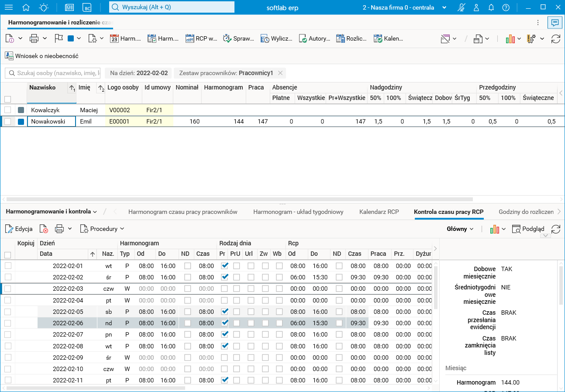The height and width of the screenshot is (392, 565).
Task: Refresh the main employee list
Action: pyautogui.click(x=555, y=38)
